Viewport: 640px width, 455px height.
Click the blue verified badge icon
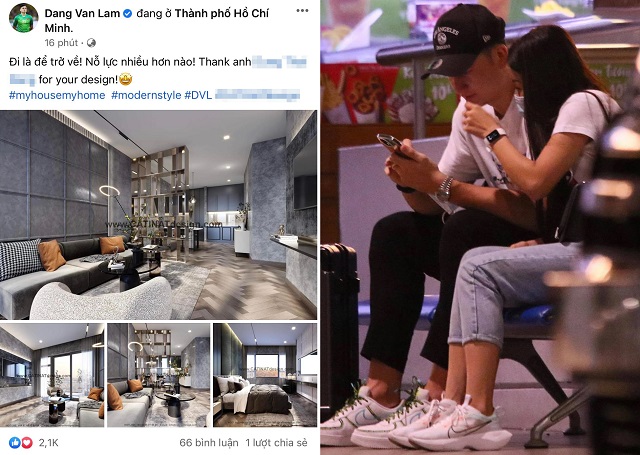tap(127, 13)
